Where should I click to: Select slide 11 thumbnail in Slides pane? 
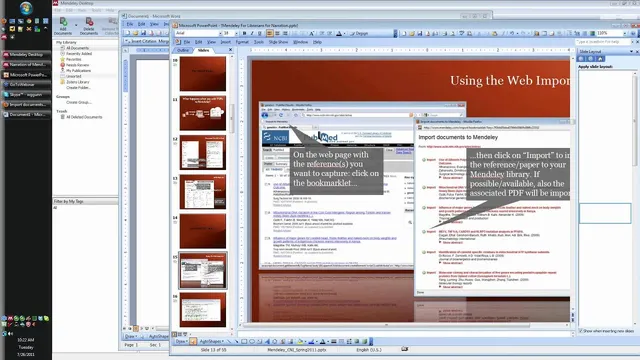click(203, 113)
